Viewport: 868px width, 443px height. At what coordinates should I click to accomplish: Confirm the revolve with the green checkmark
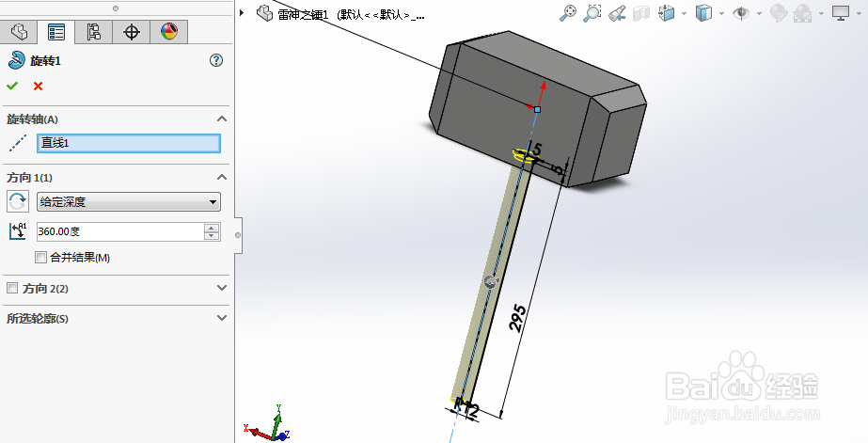coord(12,86)
